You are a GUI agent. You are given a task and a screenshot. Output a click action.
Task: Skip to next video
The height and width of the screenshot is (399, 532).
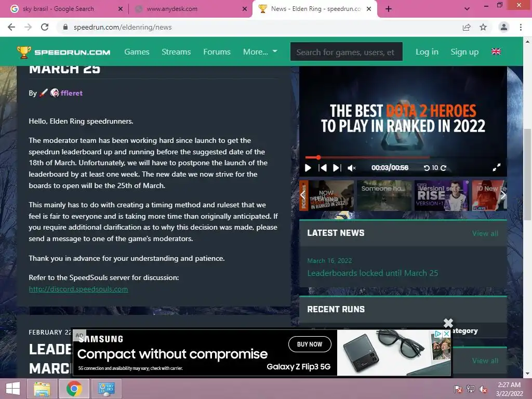click(337, 168)
